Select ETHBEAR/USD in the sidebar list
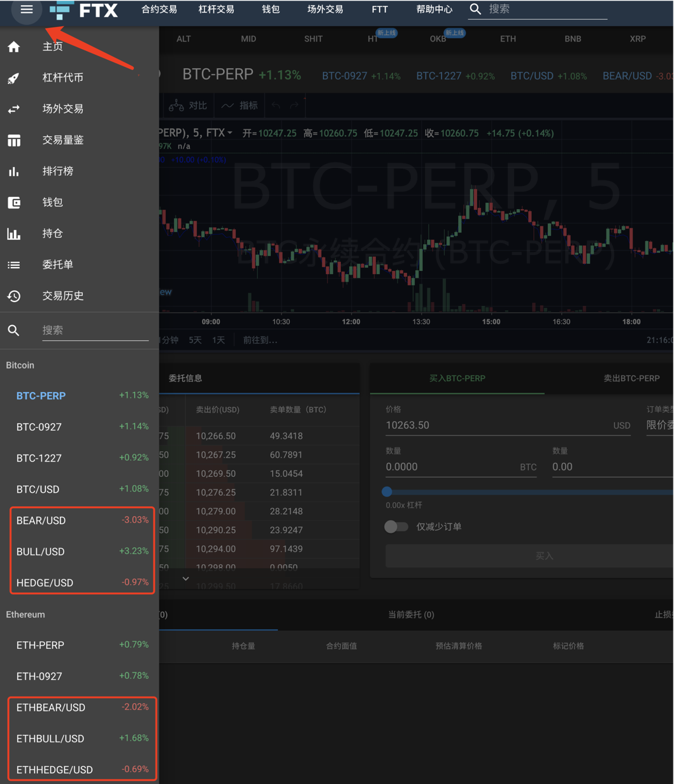674x784 pixels. pyautogui.click(x=80, y=708)
